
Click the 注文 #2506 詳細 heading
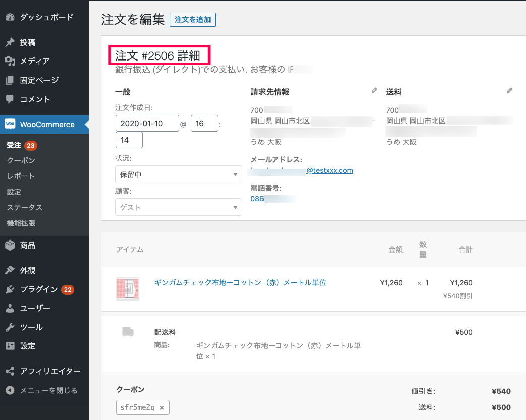point(157,55)
